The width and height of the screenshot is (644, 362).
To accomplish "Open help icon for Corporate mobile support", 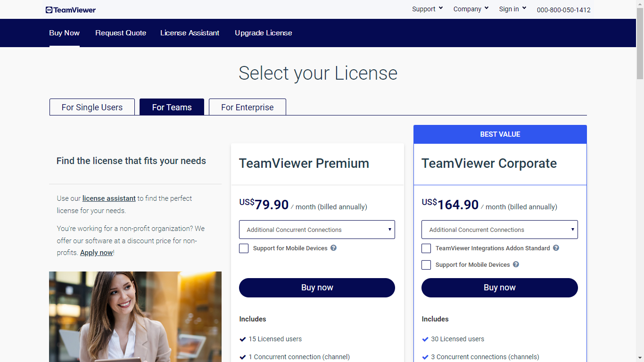I will pos(516,264).
